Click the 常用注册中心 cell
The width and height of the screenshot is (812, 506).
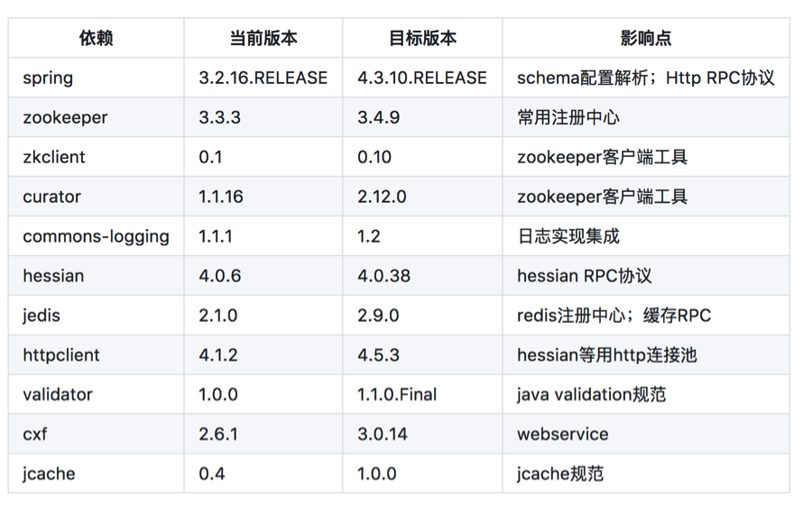[x=646, y=117]
